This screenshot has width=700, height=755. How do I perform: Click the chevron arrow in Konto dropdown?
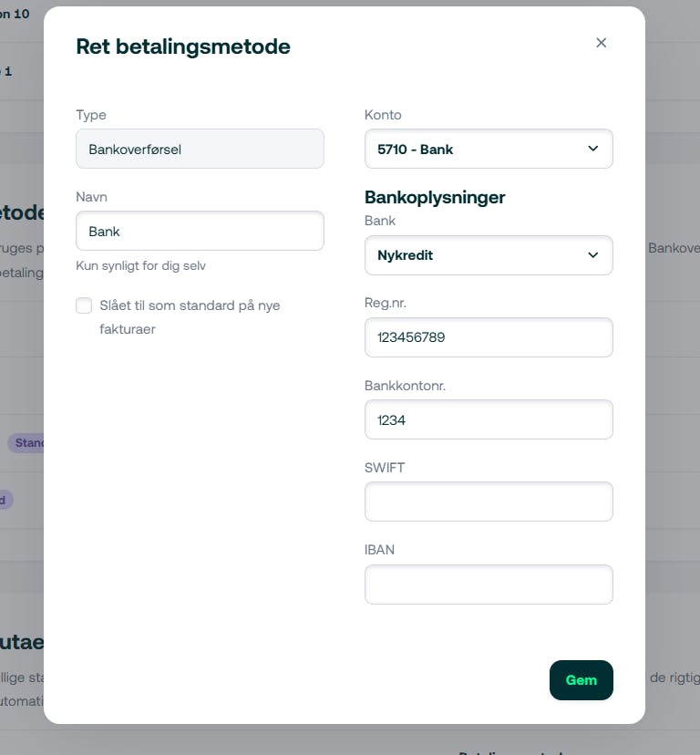(x=593, y=149)
